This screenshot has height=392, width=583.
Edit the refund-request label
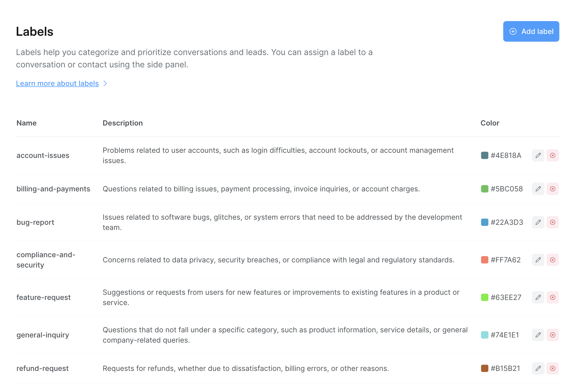click(x=538, y=368)
